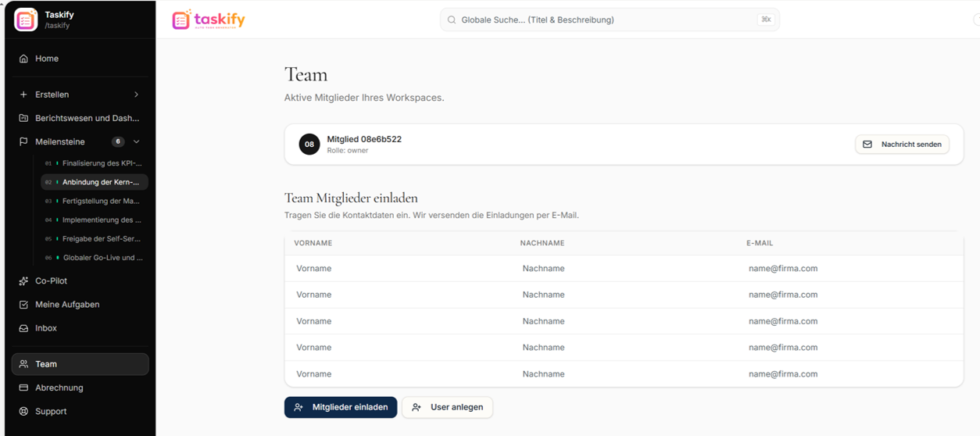980x436 pixels.
Task: Focus the Vorname field in third invite row
Action: click(399, 322)
